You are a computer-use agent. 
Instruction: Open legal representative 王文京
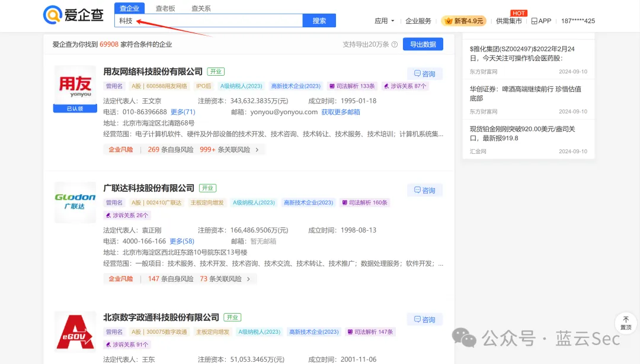pyautogui.click(x=152, y=101)
